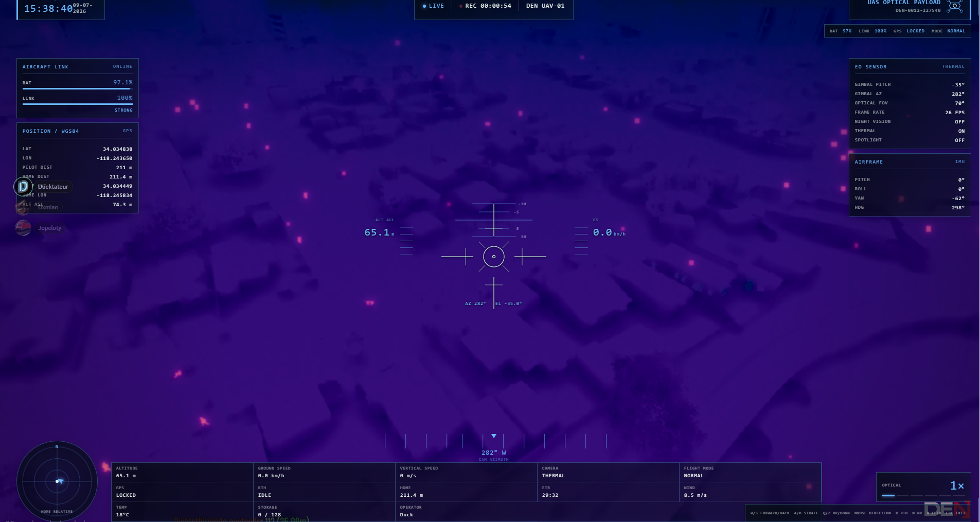Click the N NV key hint
This screenshot has height=522, width=980.
pos(917,513)
